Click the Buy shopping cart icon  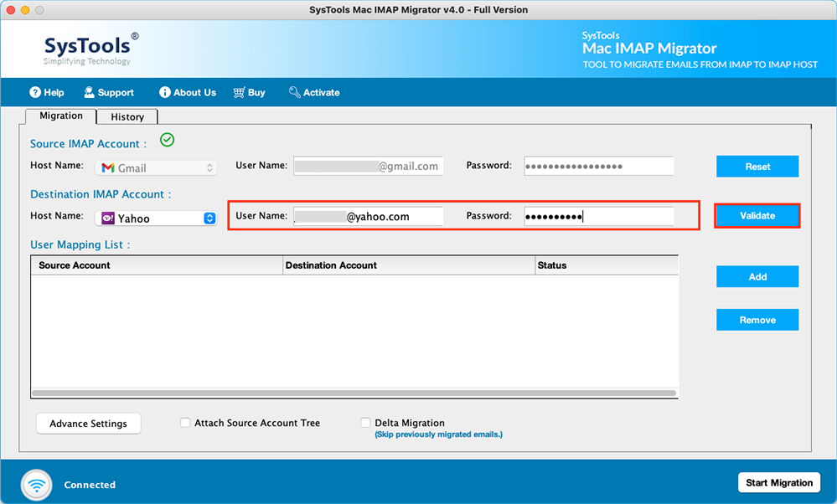[x=239, y=92]
